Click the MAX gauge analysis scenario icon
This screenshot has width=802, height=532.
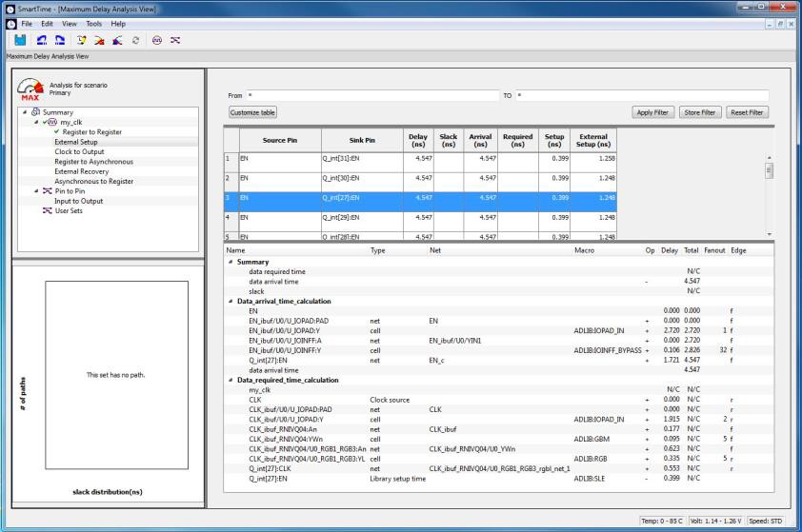click(30, 90)
